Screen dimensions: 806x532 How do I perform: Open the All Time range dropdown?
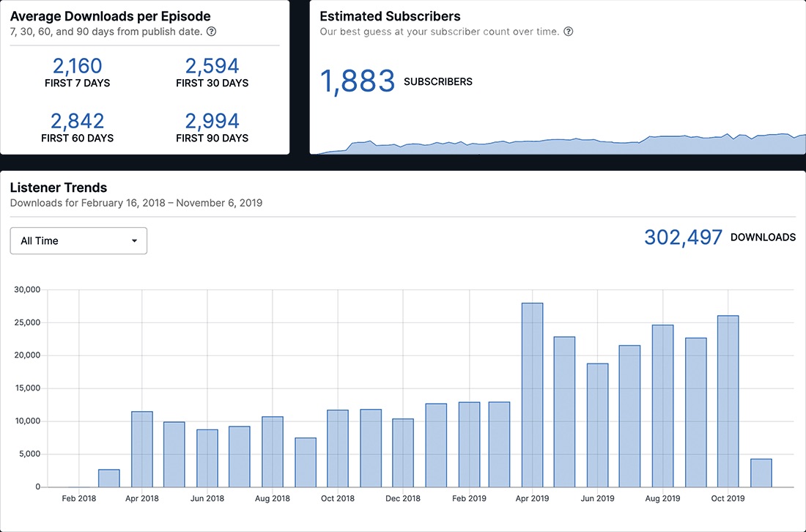point(78,240)
